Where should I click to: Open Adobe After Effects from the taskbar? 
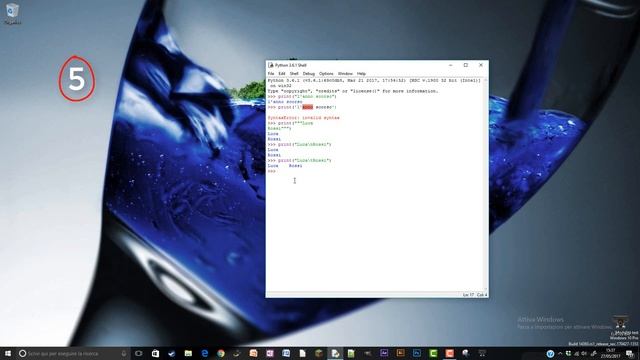pos(384,353)
